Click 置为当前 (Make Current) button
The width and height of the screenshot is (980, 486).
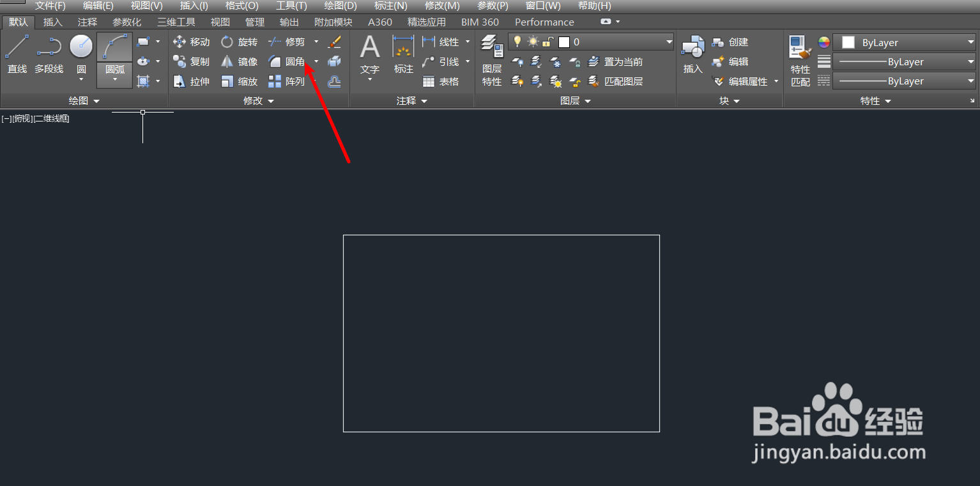point(615,62)
